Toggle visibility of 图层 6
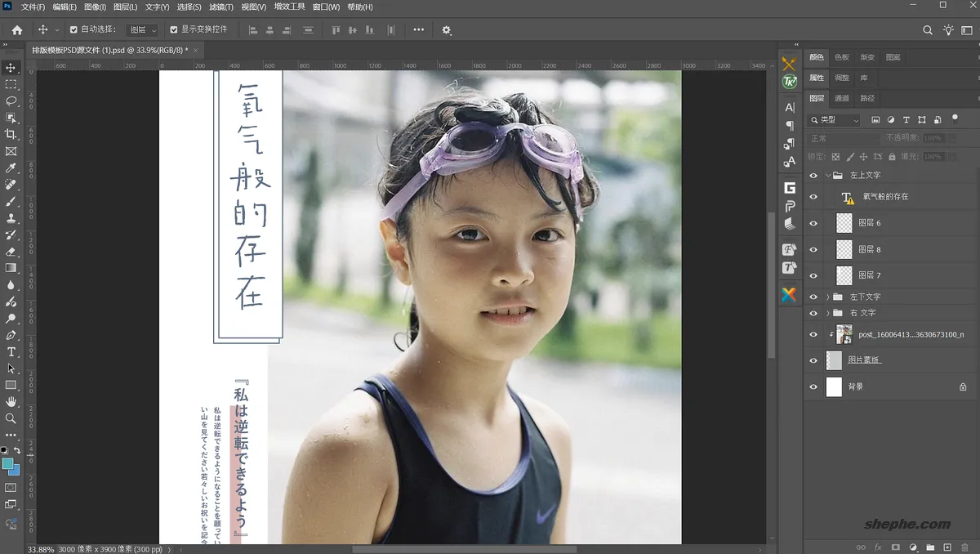Viewport: 980px width, 554px height. pyautogui.click(x=812, y=222)
